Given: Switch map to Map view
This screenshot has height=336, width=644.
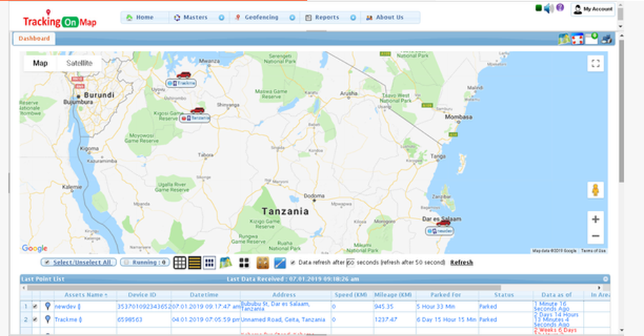Looking at the screenshot, I should click(x=40, y=63).
